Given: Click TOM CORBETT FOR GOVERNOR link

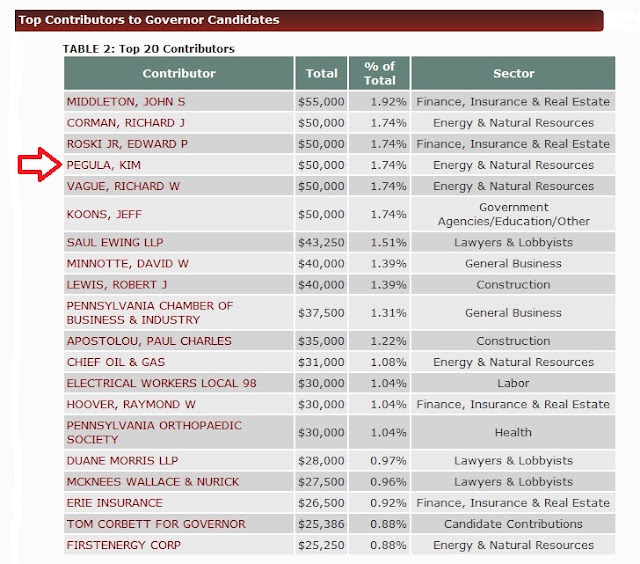Looking at the screenshot, I should tap(156, 524).
